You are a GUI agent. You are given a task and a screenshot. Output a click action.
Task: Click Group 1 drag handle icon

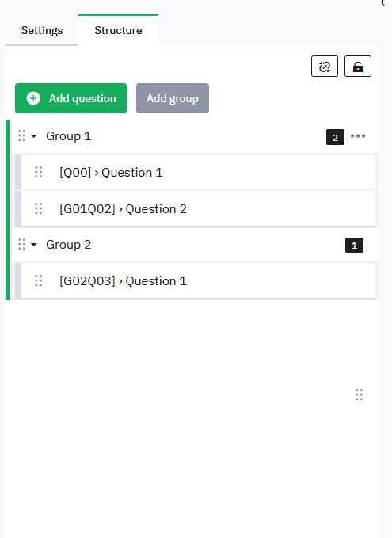coord(21,135)
